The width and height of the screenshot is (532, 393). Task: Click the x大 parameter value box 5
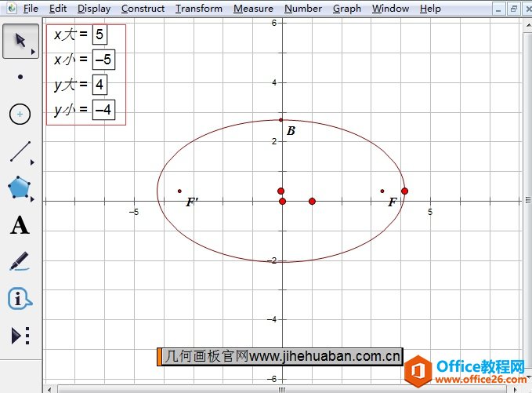tap(100, 35)
